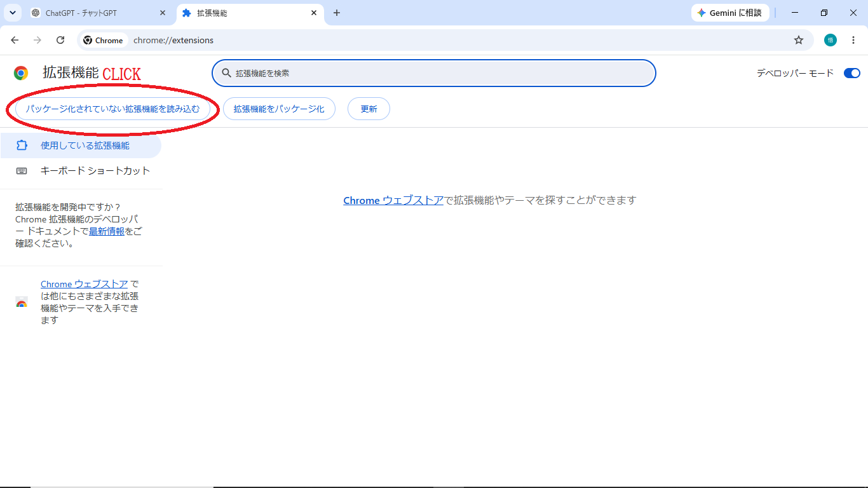Viewport: 868px width, 488px height.
Task: Add a new tab with plus icon
Action: click(x=337, y=13)
